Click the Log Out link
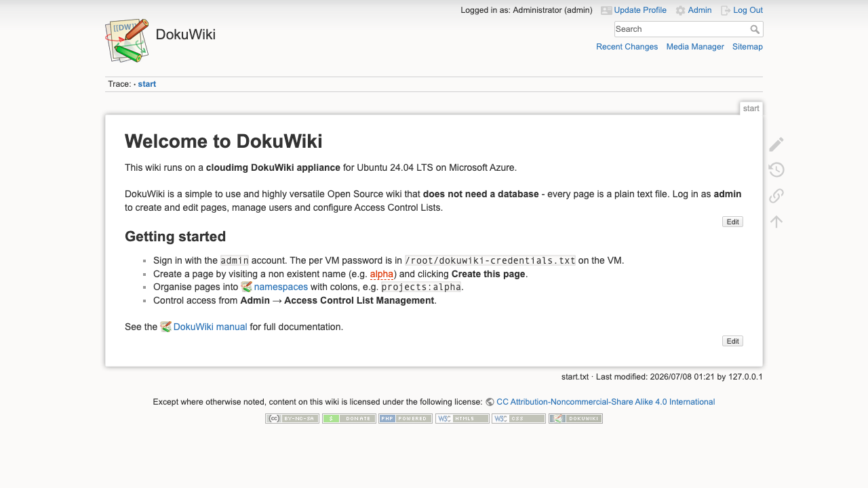 point(748,10)
